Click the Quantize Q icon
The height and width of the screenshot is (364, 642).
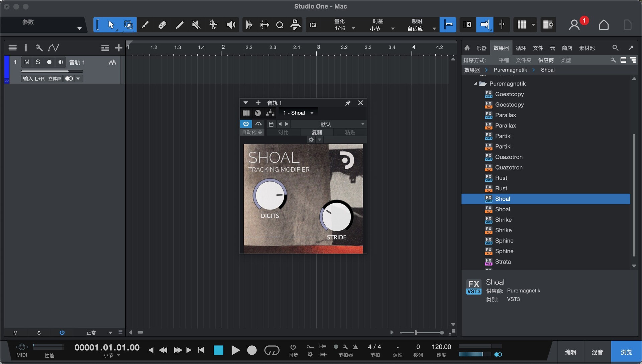(280, 25)
